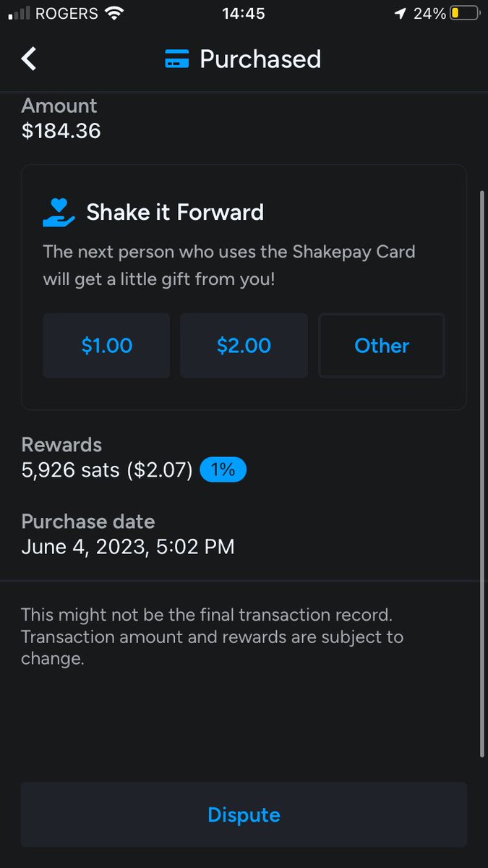The height and width of the screenshot is (868, 488).
Task: Open the Dispute button
Action: (244, 814)
